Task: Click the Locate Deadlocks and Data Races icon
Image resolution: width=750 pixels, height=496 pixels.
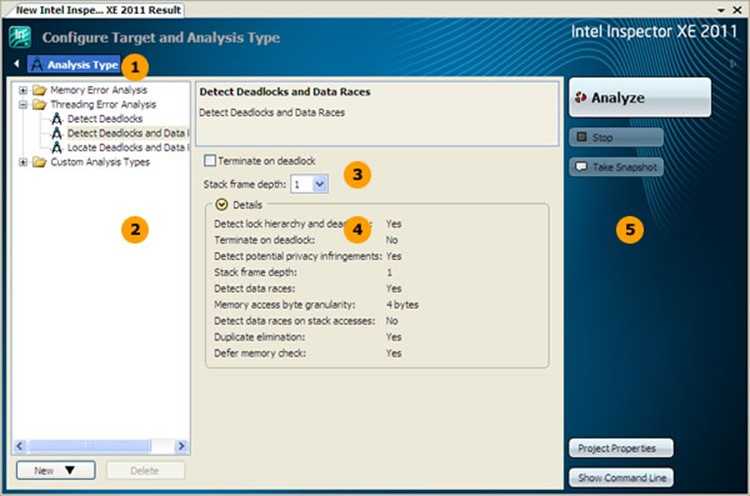Action: tap(57, 147)
